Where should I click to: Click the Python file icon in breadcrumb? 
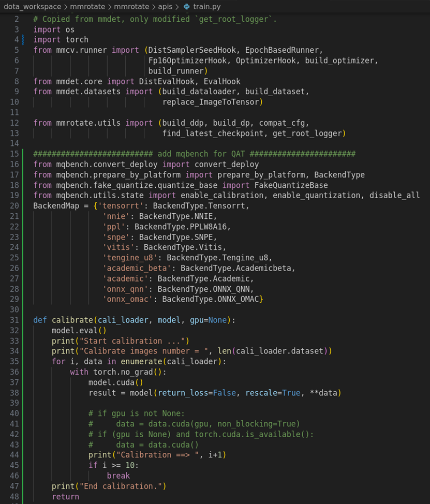point(186,7)
